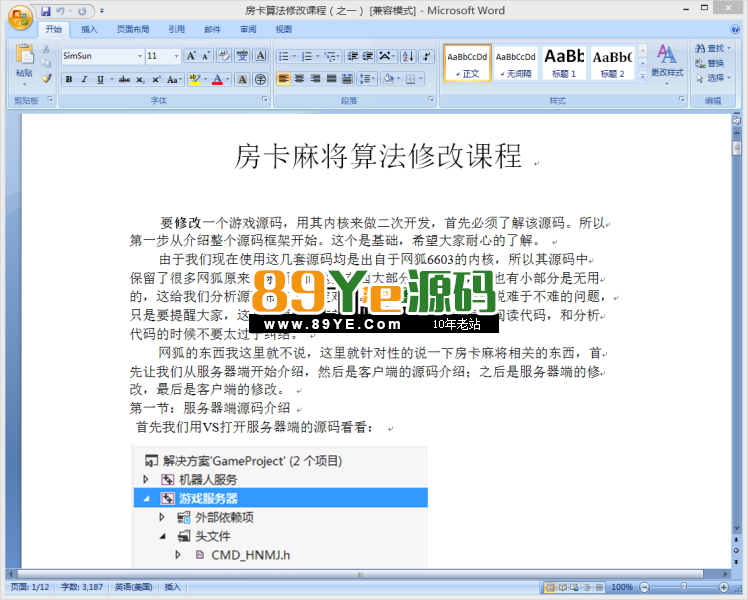
Task: Adjust the zoom slider handle
Action: [684, 587]
